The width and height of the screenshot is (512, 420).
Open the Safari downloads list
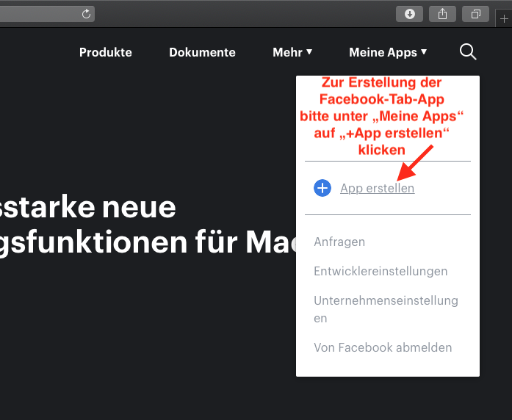pyautogui.click(x=409, y=14)
